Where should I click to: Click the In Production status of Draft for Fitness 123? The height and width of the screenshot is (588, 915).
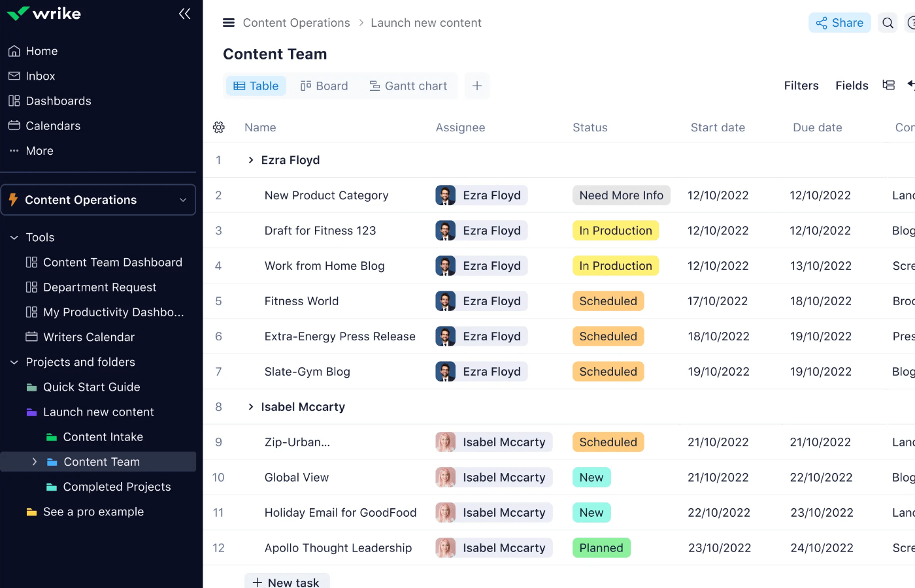615,231
